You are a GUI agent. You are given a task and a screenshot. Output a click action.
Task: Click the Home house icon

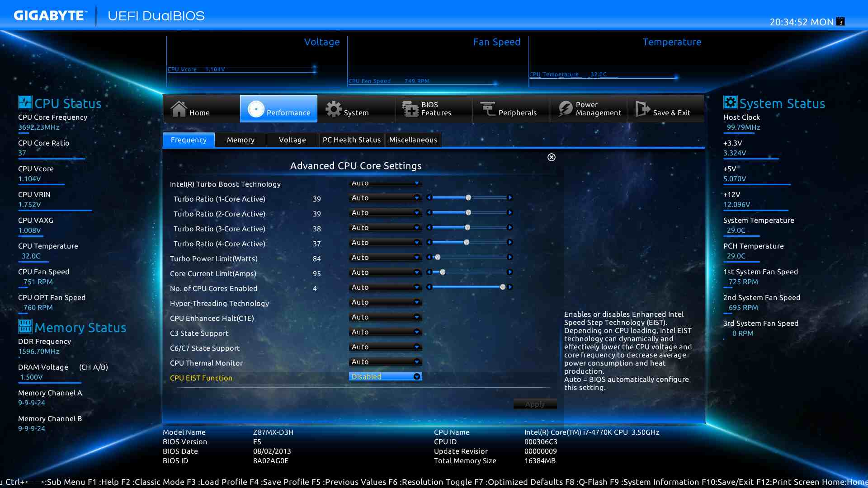(179, 109)
